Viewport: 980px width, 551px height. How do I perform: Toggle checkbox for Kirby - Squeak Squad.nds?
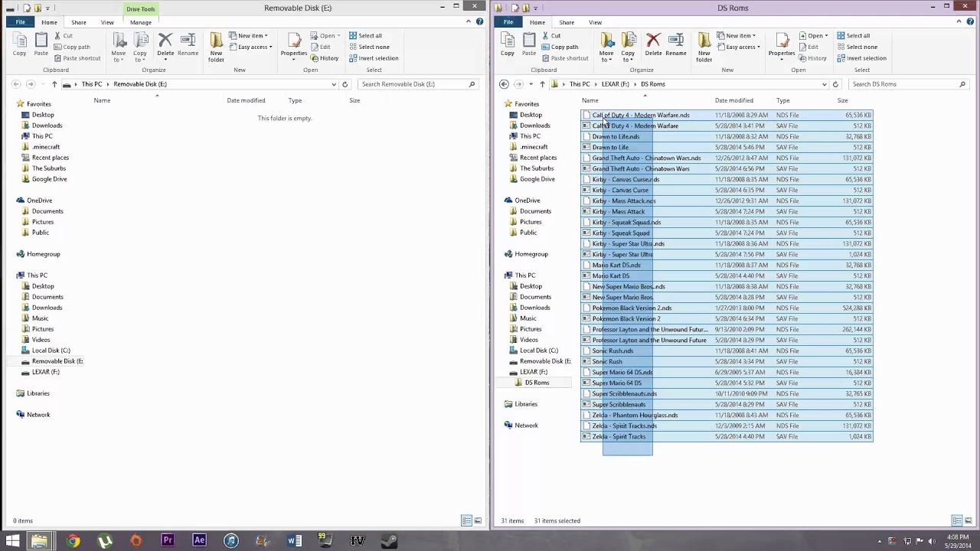click(x=586, y=222)
